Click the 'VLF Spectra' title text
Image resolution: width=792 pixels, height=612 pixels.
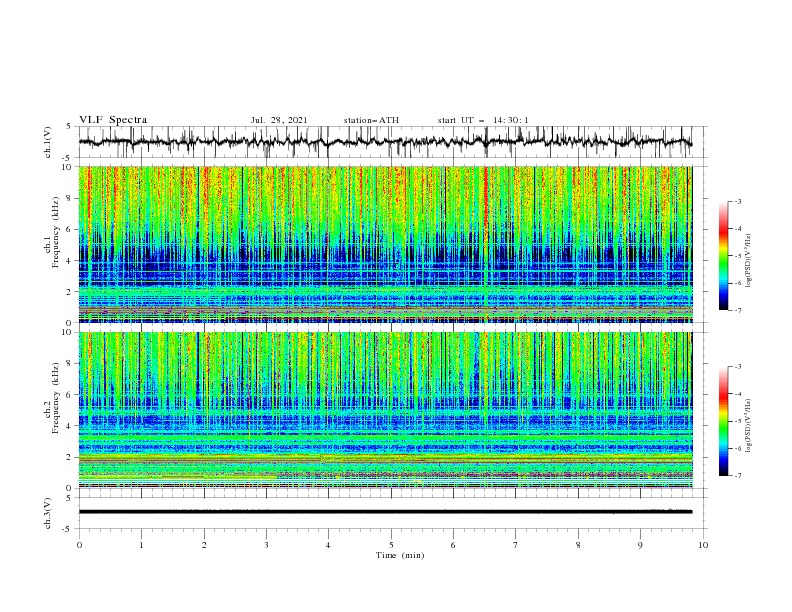(x=113, y=120)
